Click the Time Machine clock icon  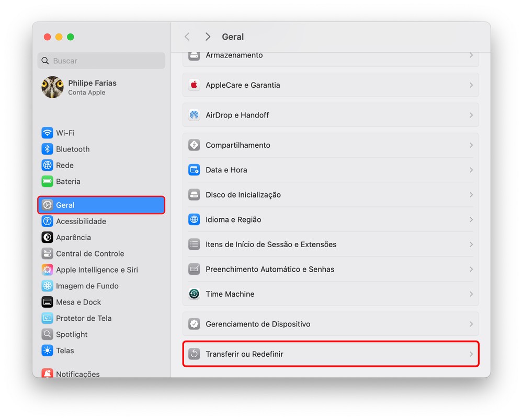pyautogui.click(x=194, y=294)
